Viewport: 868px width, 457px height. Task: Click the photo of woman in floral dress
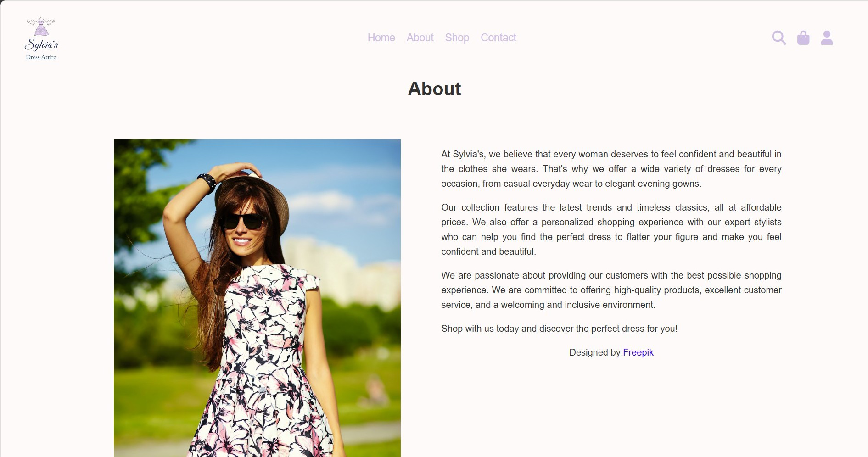pos(257,298)
